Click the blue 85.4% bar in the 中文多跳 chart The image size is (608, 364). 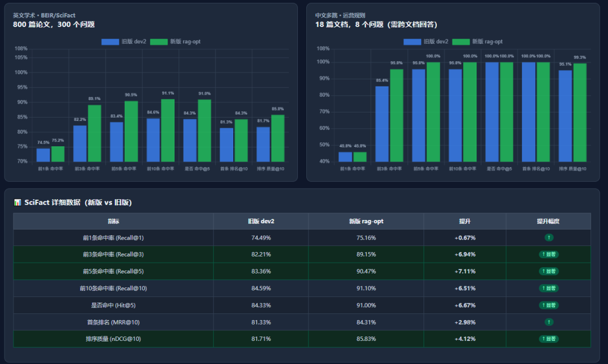coord(382,124)
